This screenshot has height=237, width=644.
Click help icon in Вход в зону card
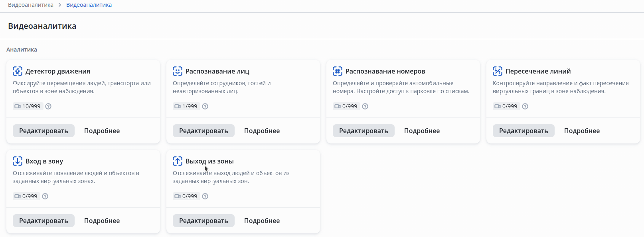(x=45, y=196)
